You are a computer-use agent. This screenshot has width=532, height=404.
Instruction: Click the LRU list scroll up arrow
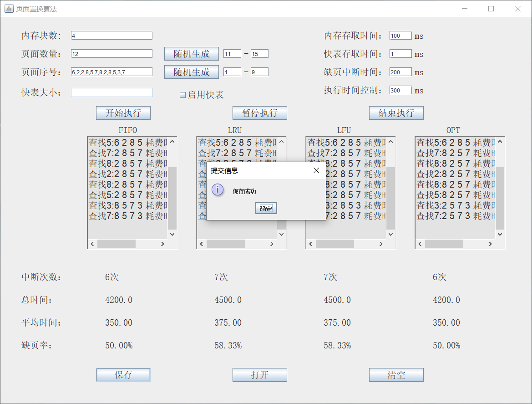[x=282, y=142]
